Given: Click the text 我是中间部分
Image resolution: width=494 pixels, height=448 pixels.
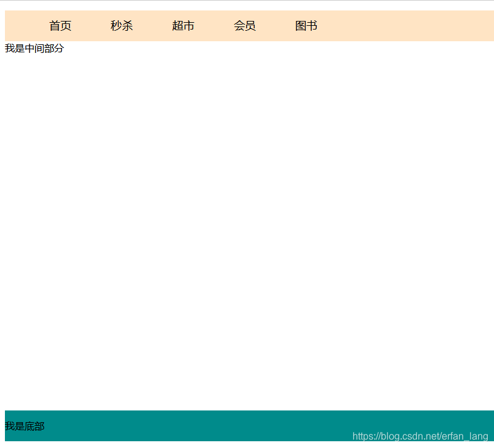Looking at the screenshot, I should (x=34, y=48).
